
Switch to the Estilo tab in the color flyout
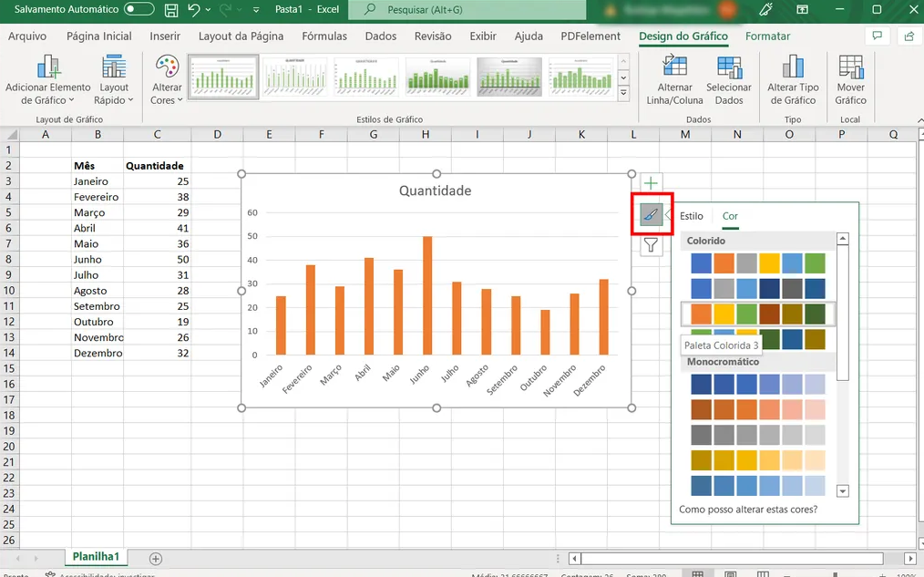coord(692,216)
